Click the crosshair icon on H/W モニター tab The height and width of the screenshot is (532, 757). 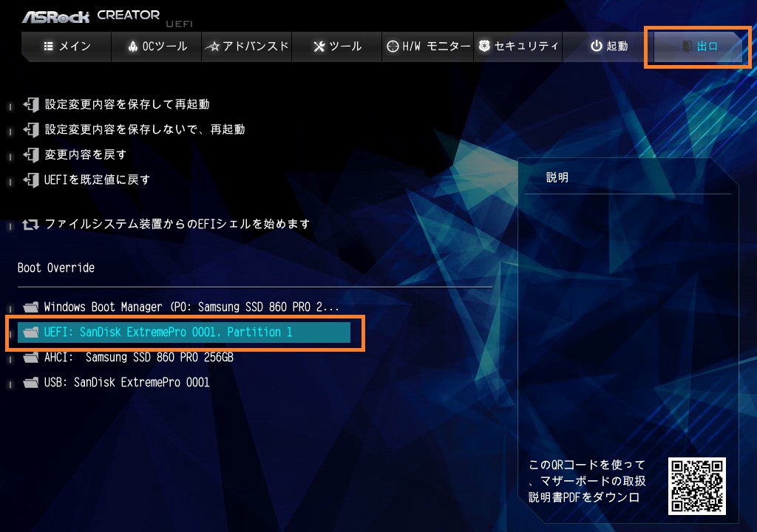393,47
